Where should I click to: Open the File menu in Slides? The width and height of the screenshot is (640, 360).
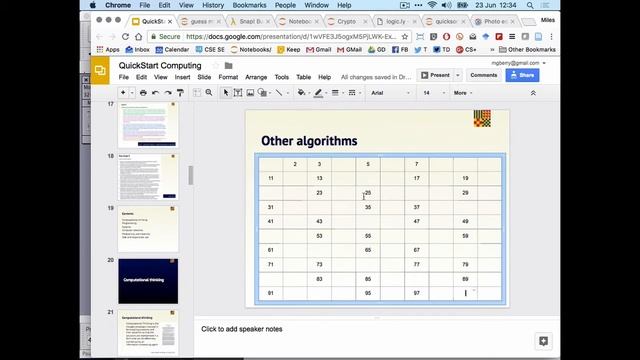point(124,77)
